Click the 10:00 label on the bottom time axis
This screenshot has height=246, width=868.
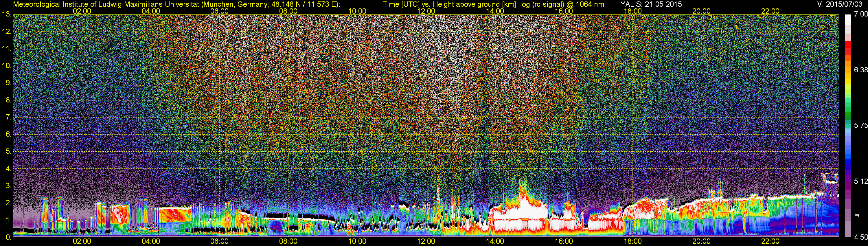tap(357, 241)
